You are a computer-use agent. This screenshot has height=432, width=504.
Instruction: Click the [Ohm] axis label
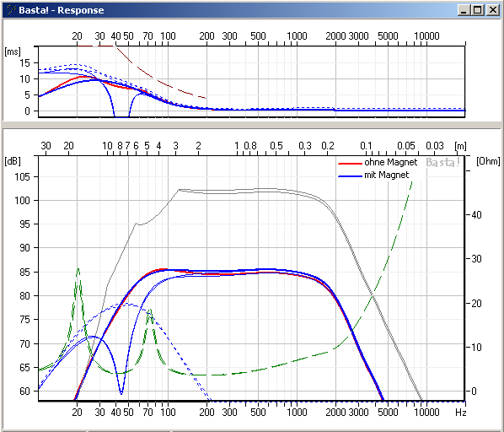(x=488, y=161)
